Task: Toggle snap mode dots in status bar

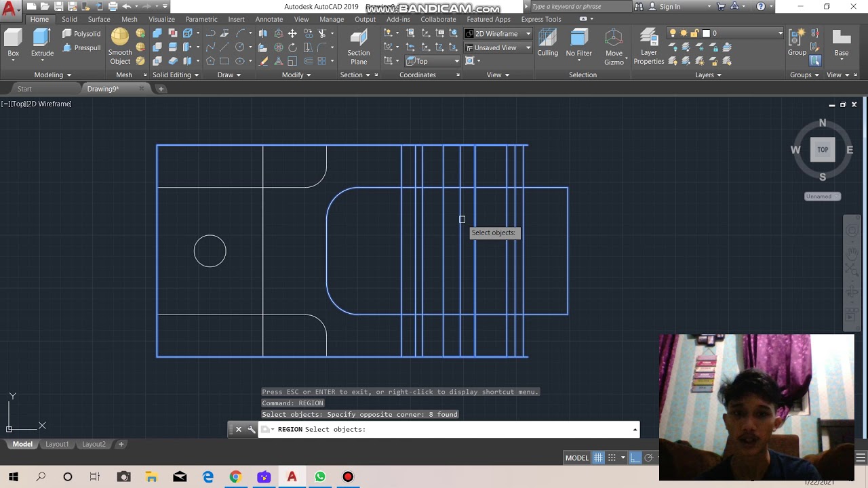Action: click(x=612, y=457)
